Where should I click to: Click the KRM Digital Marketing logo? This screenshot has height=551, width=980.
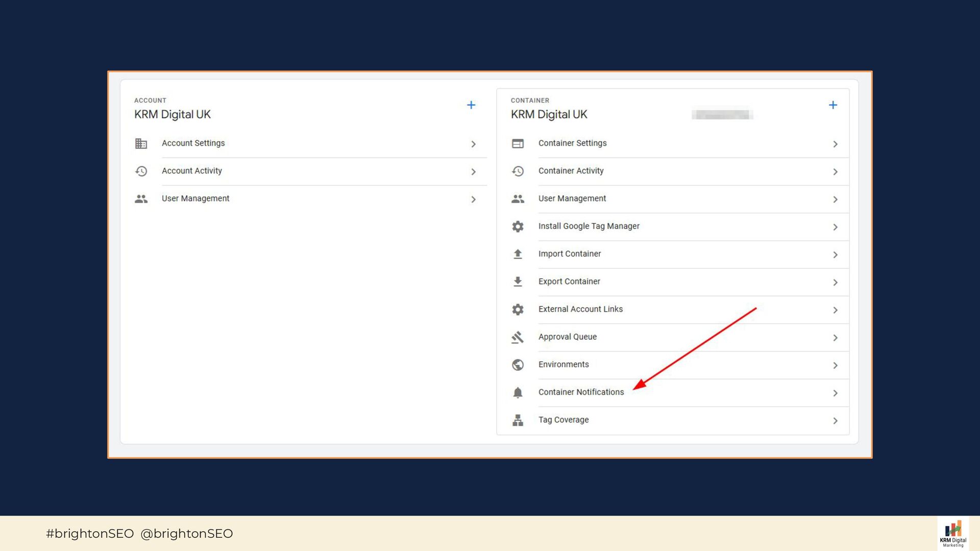point(952,534)
